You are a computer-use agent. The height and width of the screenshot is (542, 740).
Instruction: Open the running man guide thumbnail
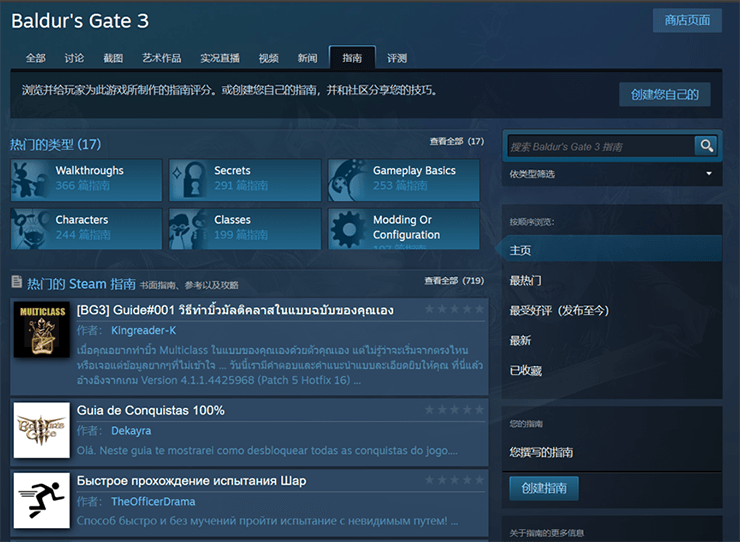tap(42, 500)
